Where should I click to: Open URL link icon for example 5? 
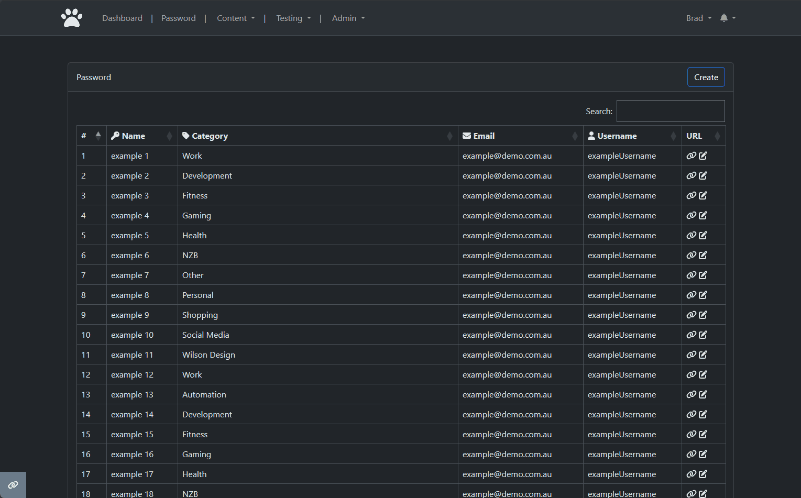coord(691,235)
